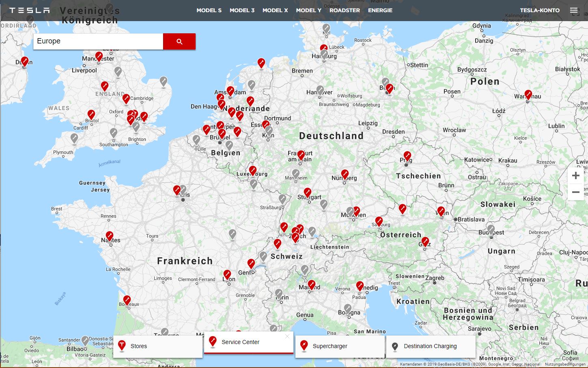Select the red service pin at Paris

177,190
